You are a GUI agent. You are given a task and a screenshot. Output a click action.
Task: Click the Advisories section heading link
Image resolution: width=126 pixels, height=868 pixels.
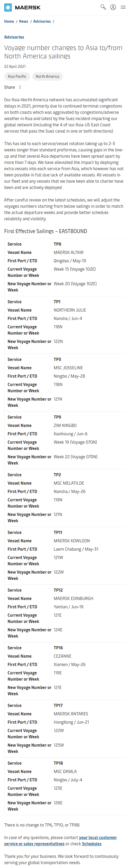(x=14, y=37)
